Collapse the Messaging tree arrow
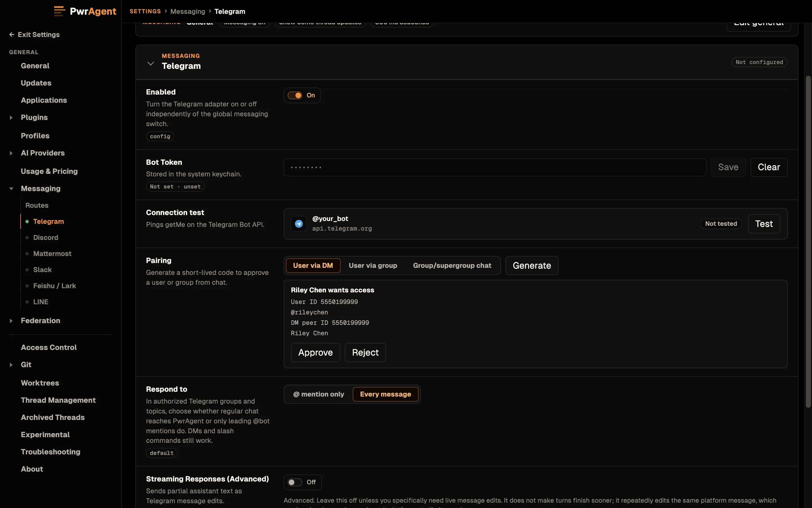The width and height of the screenshot is (812, 508). 11,189
